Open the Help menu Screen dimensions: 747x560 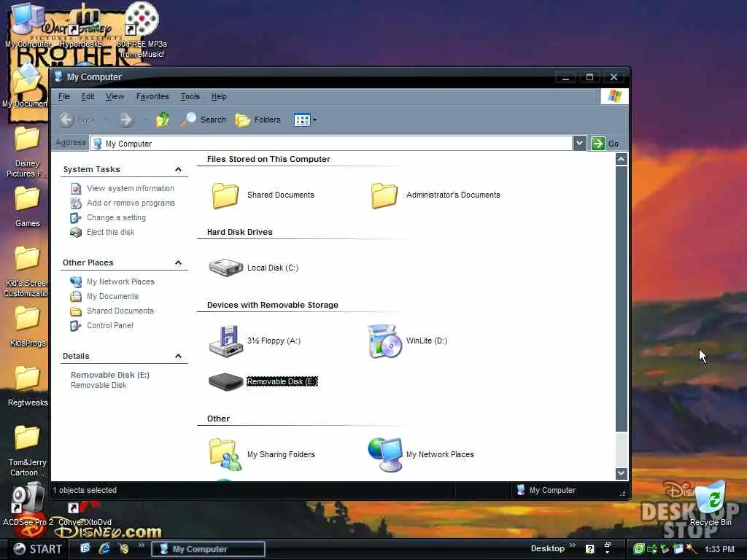(219, 97)
